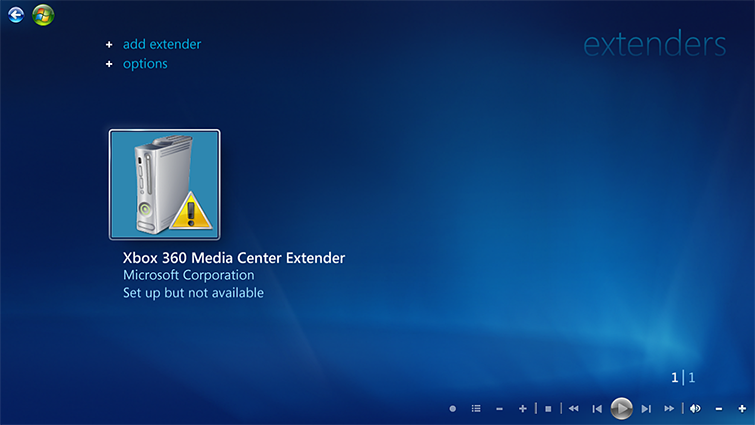755x425 pixels.
Task: Skip forward to next track
Action: [x=646, y=409]
